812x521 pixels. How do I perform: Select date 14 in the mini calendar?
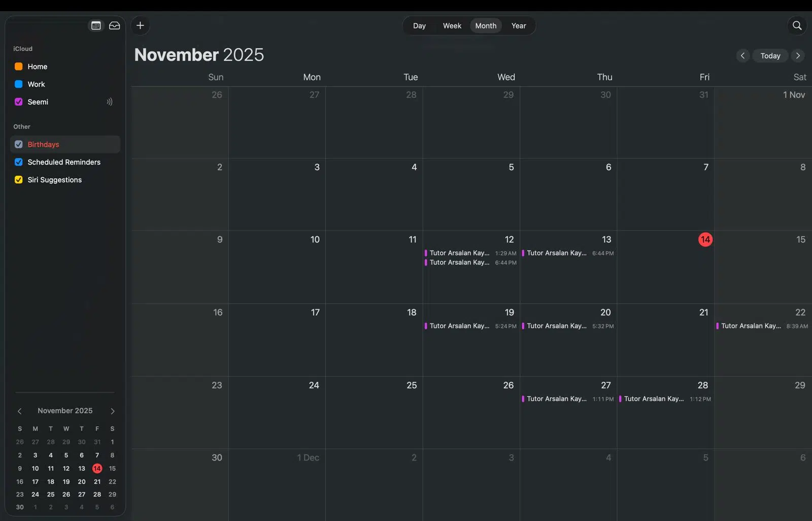coord(97,468)
